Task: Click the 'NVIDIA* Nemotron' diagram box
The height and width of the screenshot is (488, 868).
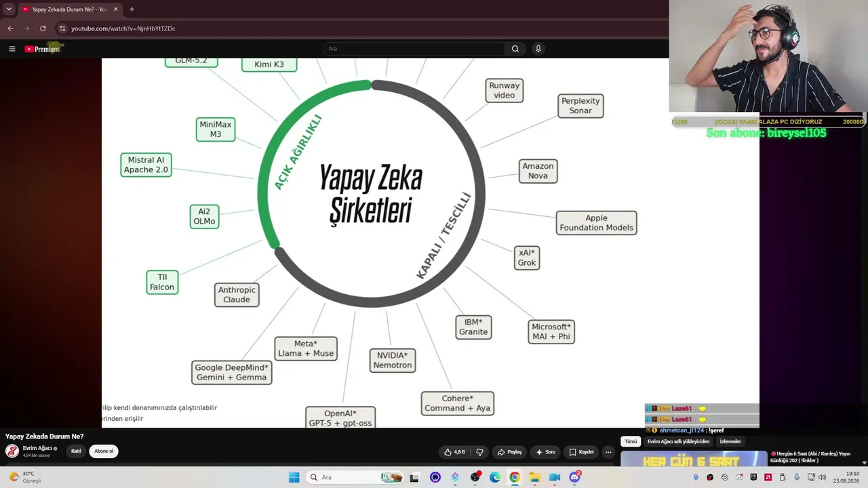Action: (x=393, y=360)
